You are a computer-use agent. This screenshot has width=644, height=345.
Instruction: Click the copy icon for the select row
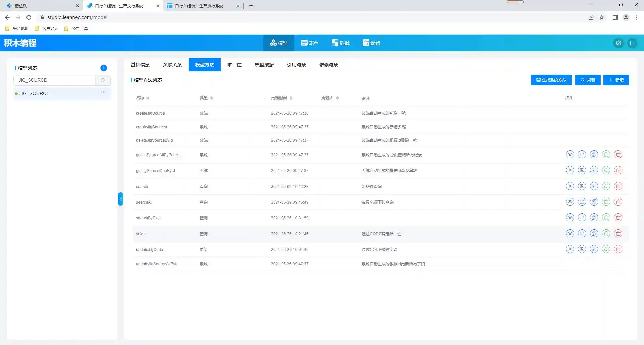coord(594,233)
